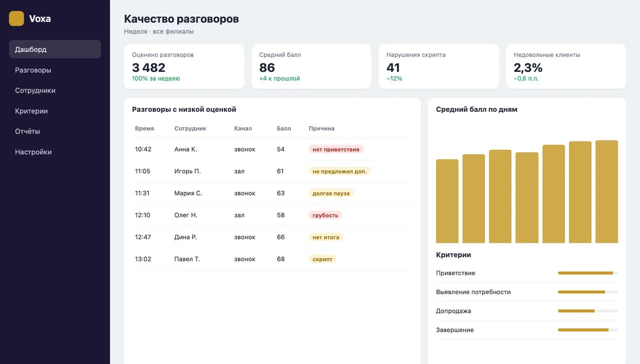Click the нет итога tag

(326, 237)
